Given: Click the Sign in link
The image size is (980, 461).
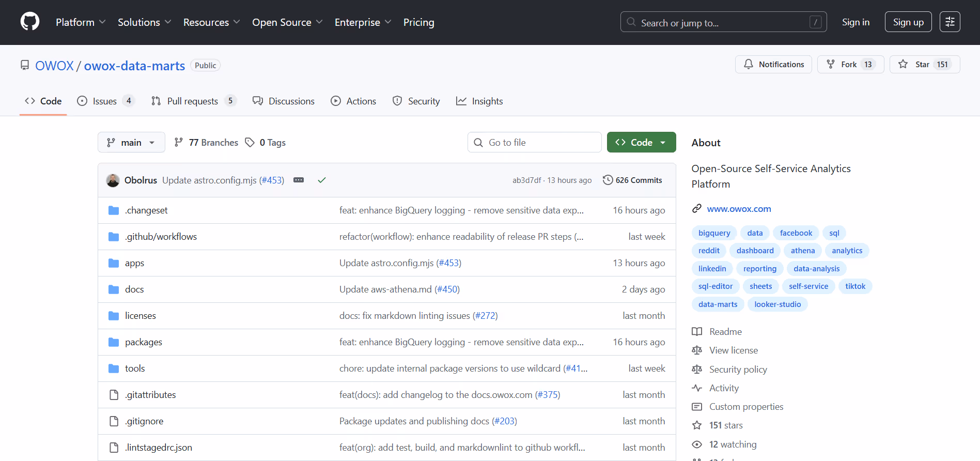Looking at the screenshot, I should pyautogui.click(x=855, y=22).
